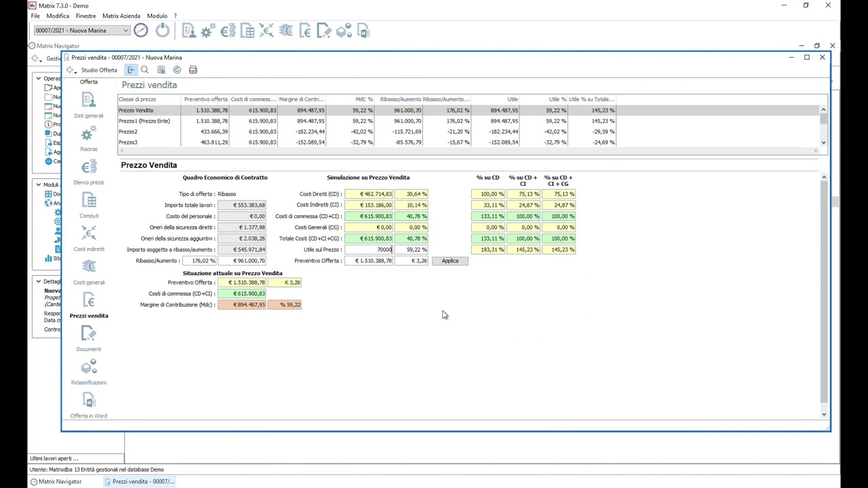Viewport: 868px width, 488px height.
Task: Collapse the Moduli section in Matrix Navigator
Action: click(39, 184)
